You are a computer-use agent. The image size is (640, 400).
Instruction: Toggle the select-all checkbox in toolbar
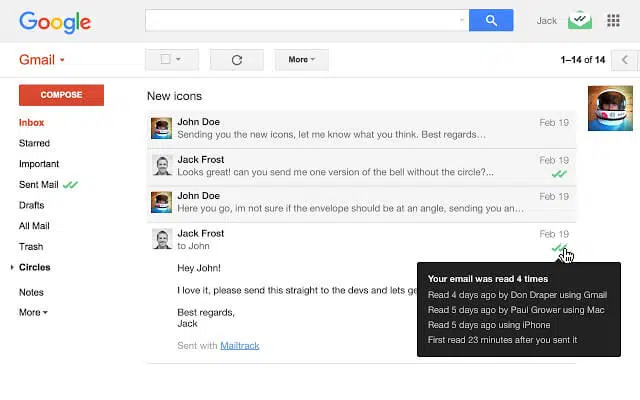pyautogui.click(x=164, y=60)
